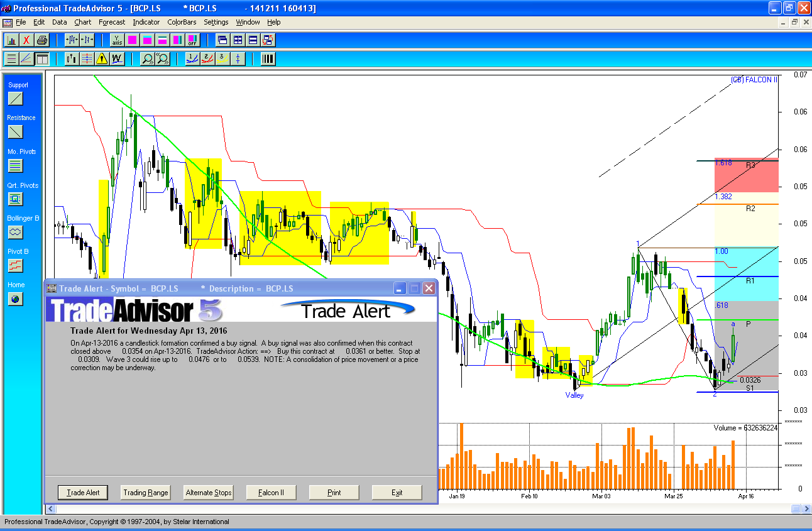
Task: Click the yellow curve icon numbered 3
Action: pyautogui.click(x=222, y=59)
